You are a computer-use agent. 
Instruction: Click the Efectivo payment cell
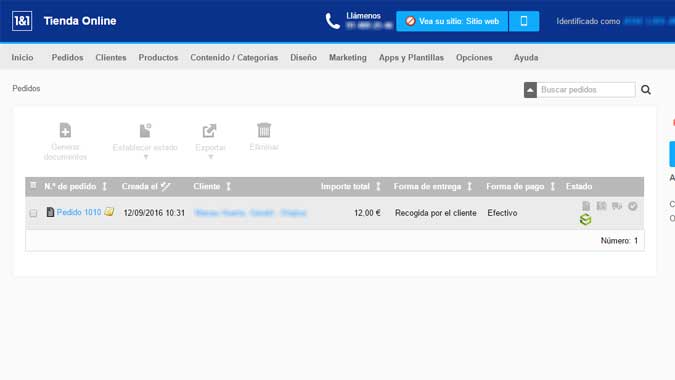(502, 213)
